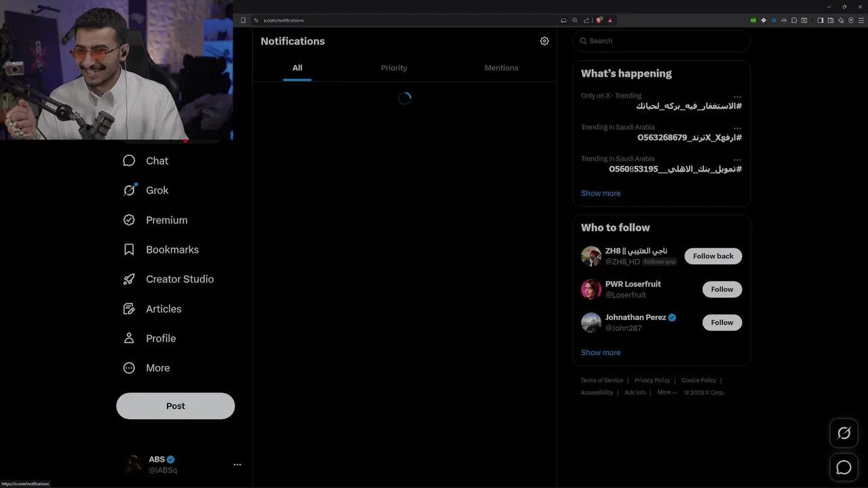Open Grok in the sidebar
This screenshot has width=868, height=488.
[146, 190]
